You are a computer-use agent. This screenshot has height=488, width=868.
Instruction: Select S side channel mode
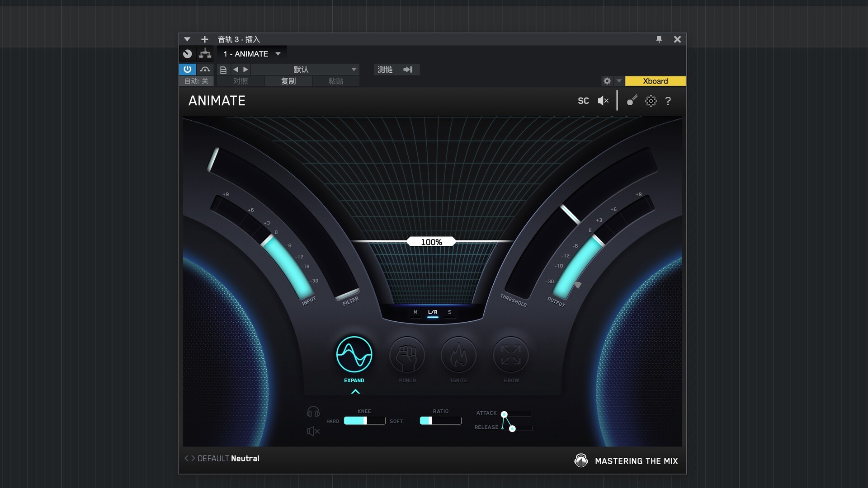point(449,312)
